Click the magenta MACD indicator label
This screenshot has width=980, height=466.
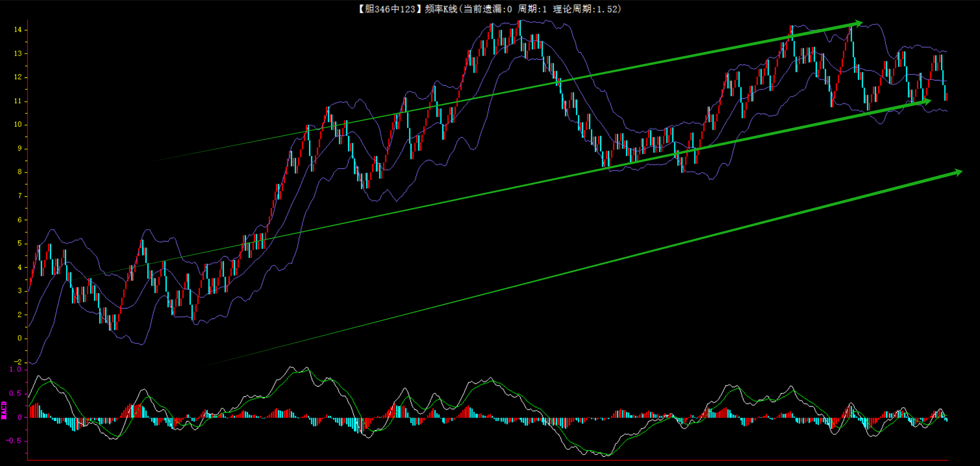click(x=4, y=410)
